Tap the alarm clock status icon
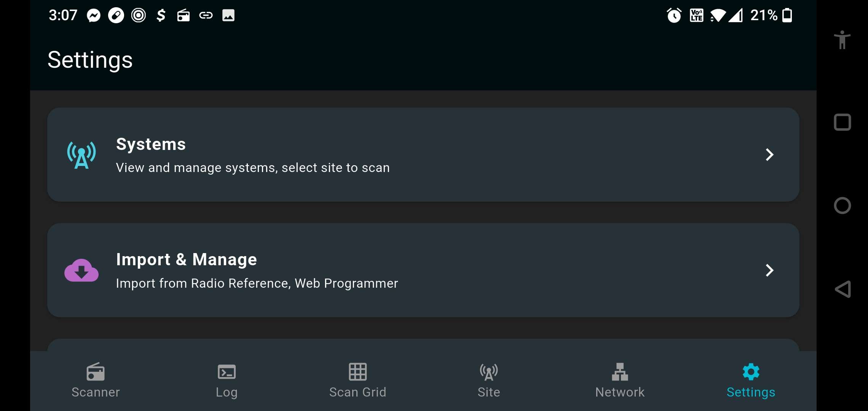868x411 pixels. [674, 16]
